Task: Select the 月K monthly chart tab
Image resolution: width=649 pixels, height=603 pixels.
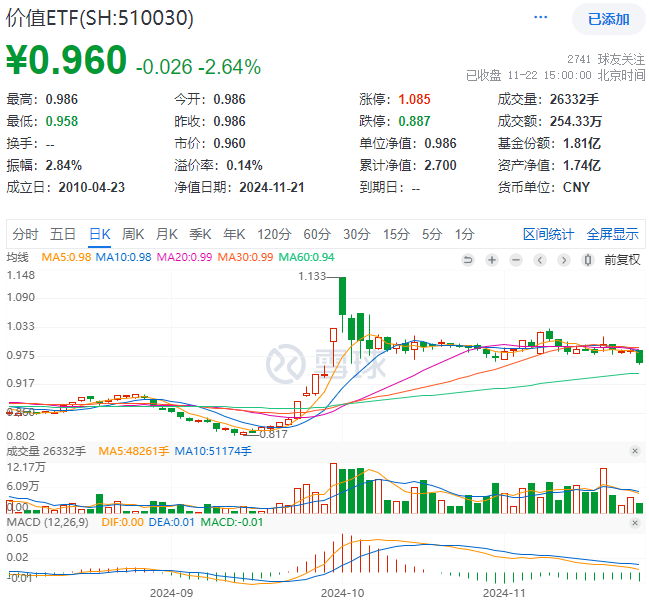Action: pos(166,234)
